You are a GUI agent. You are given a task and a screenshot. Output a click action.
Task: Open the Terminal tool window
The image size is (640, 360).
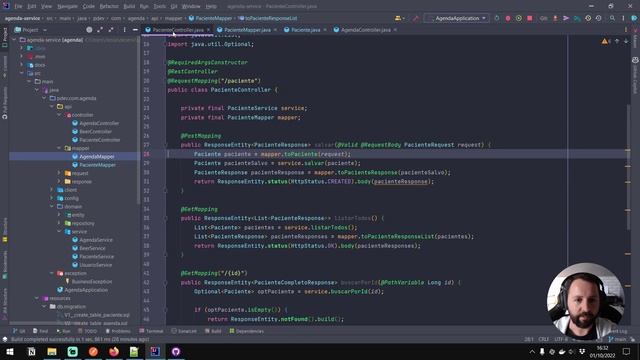151,331
